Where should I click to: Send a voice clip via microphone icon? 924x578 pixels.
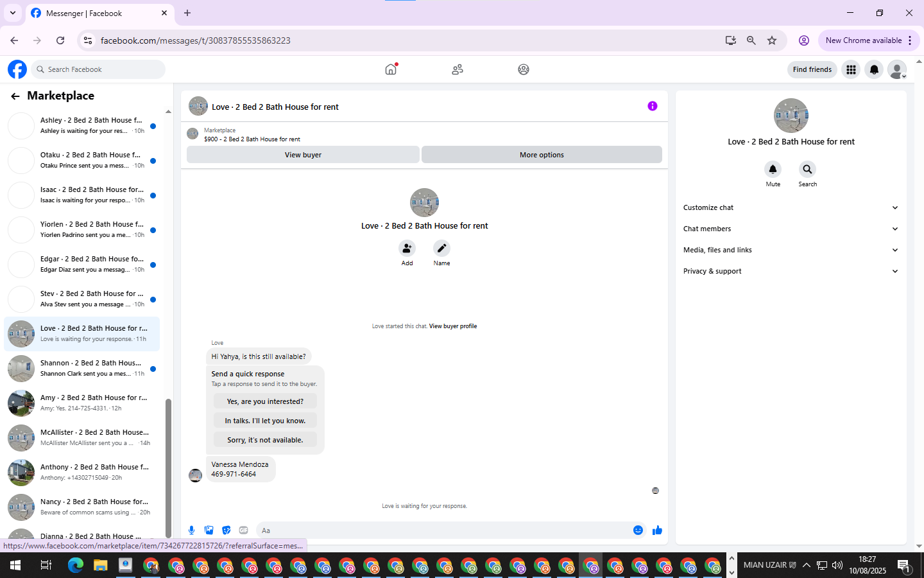coord(191,530)
